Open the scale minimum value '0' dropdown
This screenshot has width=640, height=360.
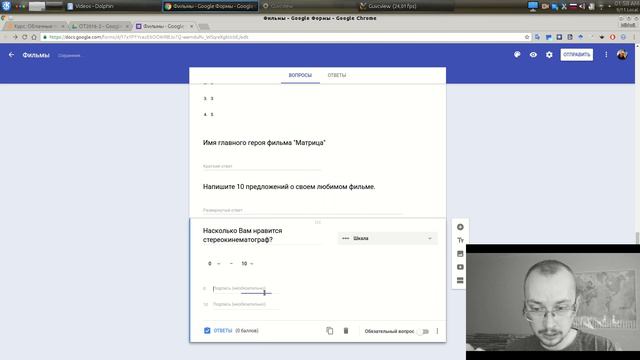tap(214, 264)
